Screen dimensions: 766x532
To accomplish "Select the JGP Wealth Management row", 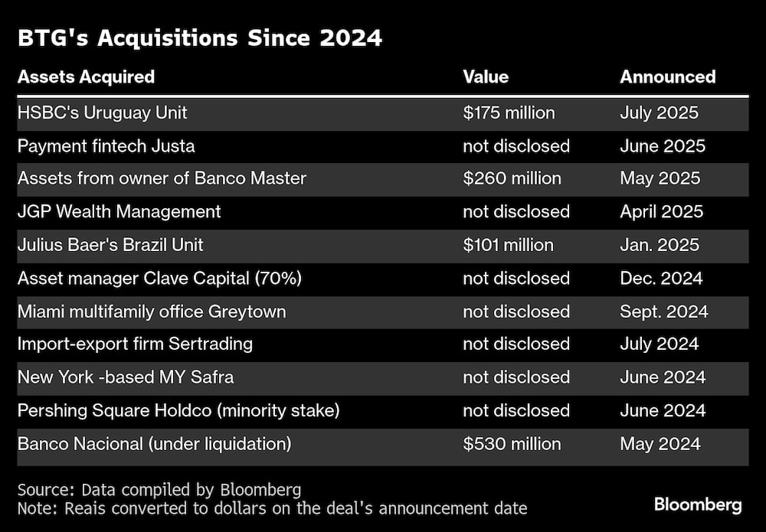I will (x=119, y=211).
